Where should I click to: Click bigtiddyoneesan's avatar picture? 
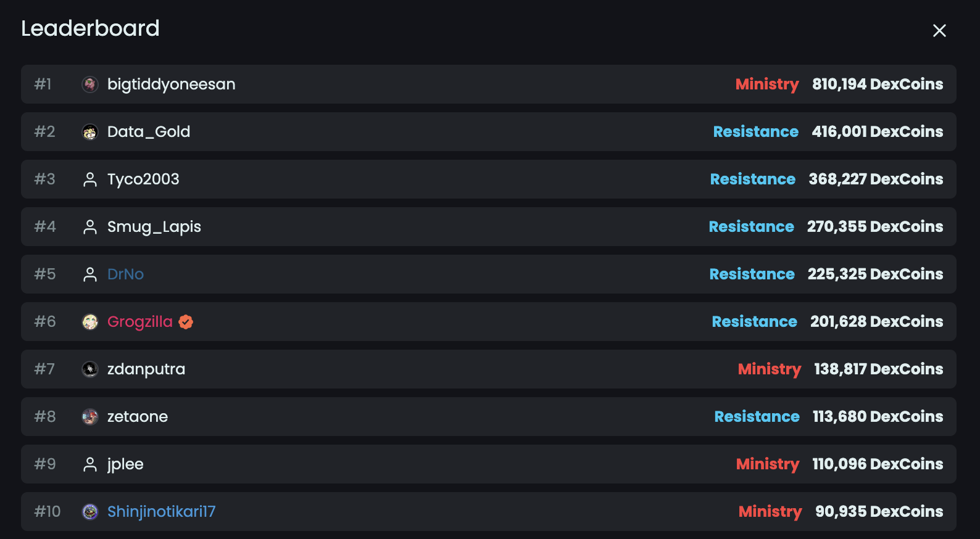[x=90, y=84]
